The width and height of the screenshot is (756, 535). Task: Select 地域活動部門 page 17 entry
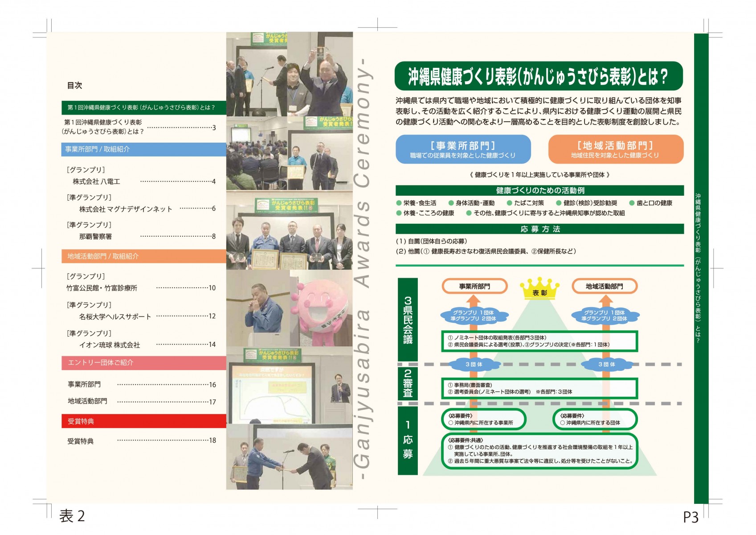pos(142,401)
